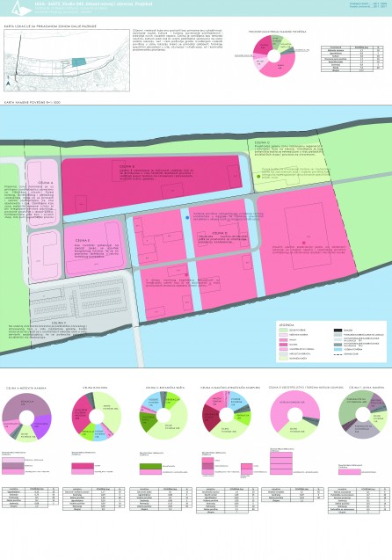This screenshot has height=560, width=392.
Task: Click the light blue water swatch in the legend
Action: pos(338,349)
